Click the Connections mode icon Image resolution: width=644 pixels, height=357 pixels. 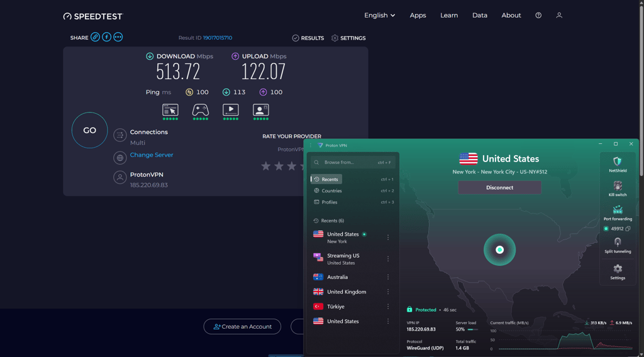pos(120,135)
